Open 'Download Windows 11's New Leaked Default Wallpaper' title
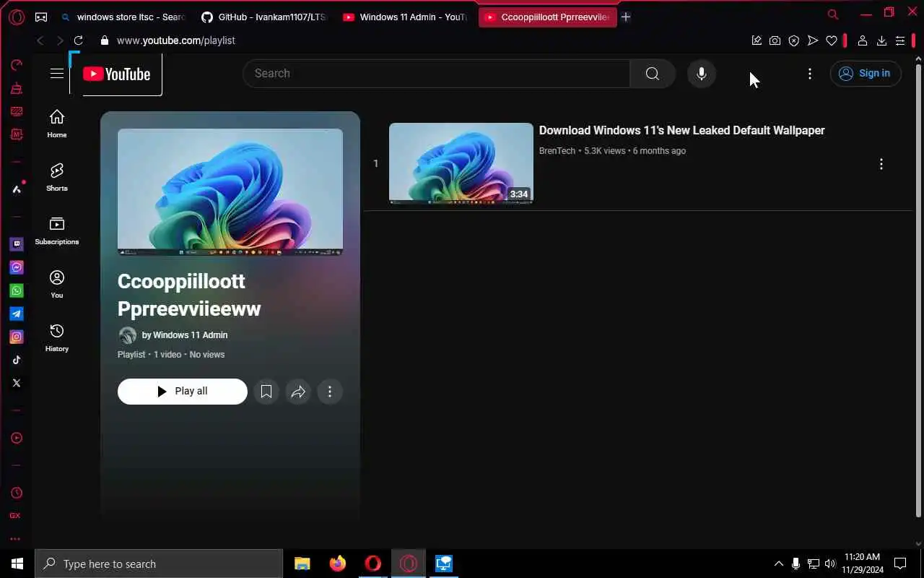924x578 pixels. tap(681, 131)
